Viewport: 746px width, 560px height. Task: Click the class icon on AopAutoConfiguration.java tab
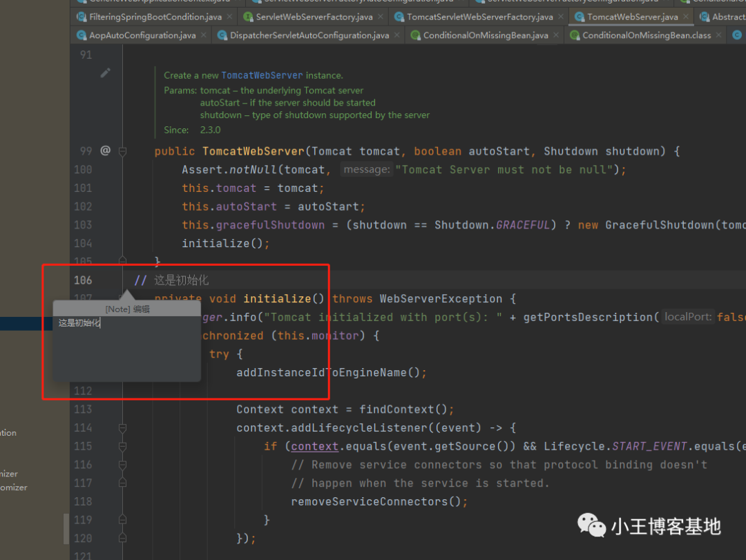tap(82, 35)
